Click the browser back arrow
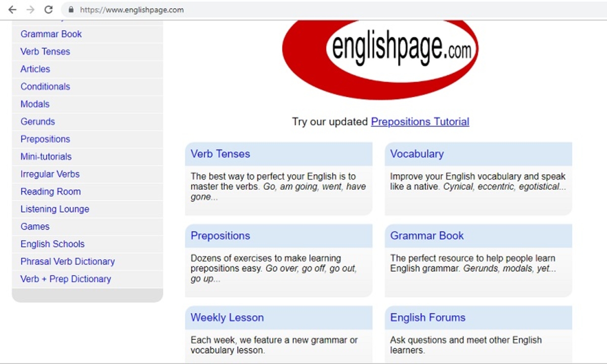 tap(12, 10)
